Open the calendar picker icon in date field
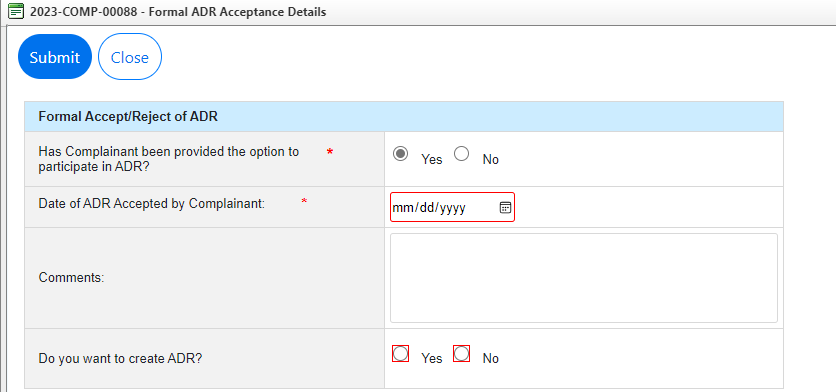836x392 pixels. (505, 207)
